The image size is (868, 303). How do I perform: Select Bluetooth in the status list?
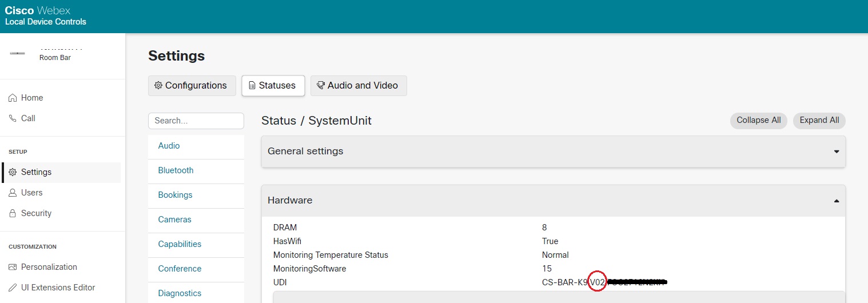pos(176,170)
